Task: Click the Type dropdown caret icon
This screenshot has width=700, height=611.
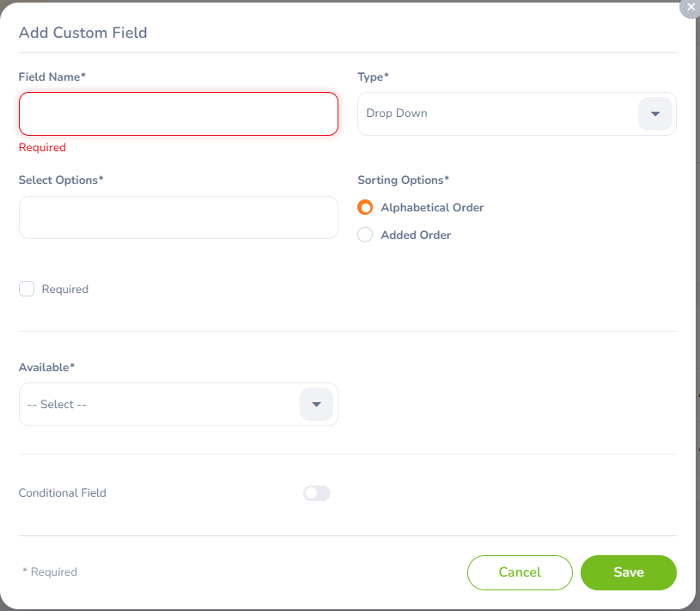Action: pyautogui.click(x=654, y=113)
